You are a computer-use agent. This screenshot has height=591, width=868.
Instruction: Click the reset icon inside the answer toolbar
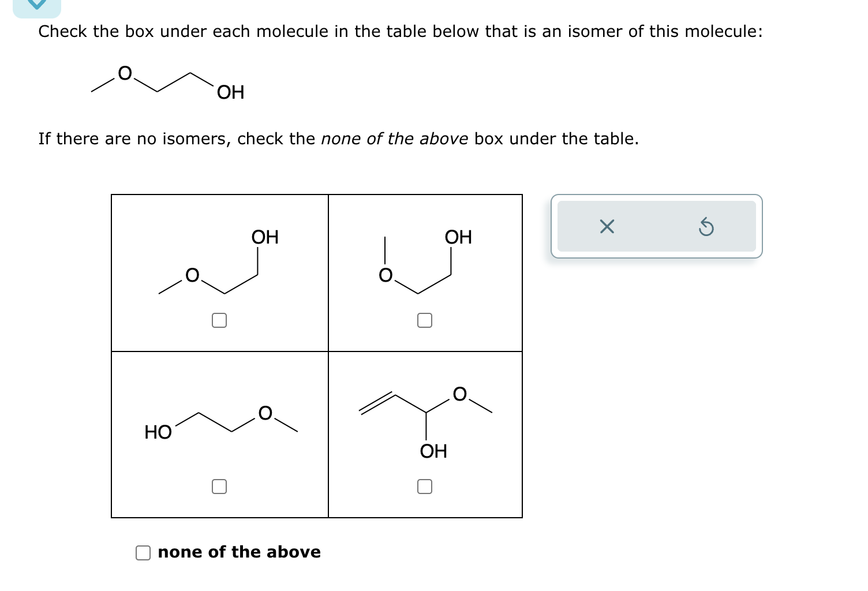click(706, 227)
